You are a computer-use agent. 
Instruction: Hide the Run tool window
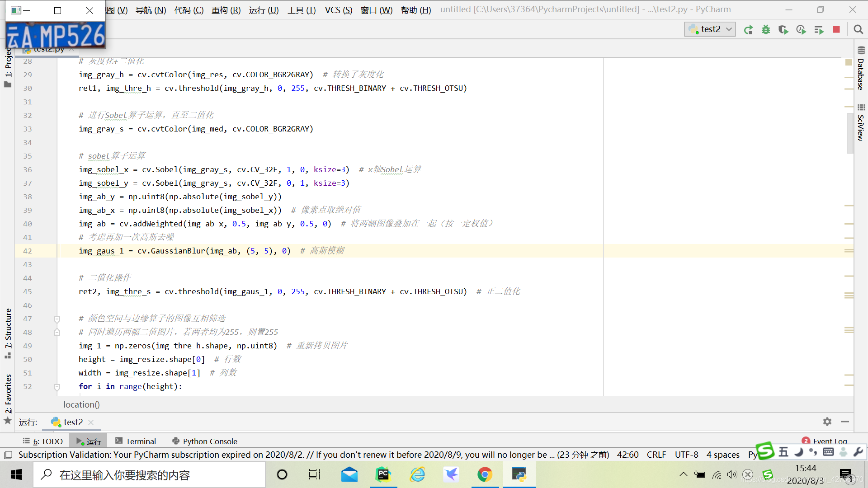(844, 422)
